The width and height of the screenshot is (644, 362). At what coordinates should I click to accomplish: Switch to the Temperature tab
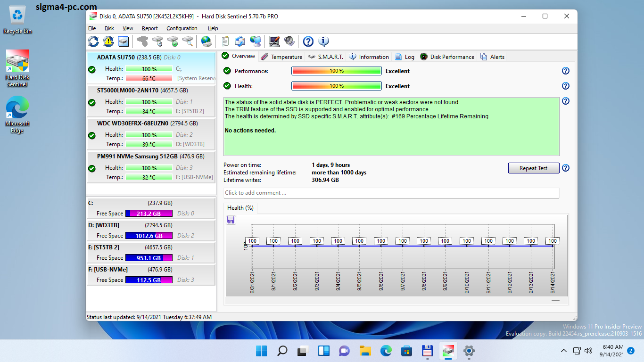[x=281, y=57]
